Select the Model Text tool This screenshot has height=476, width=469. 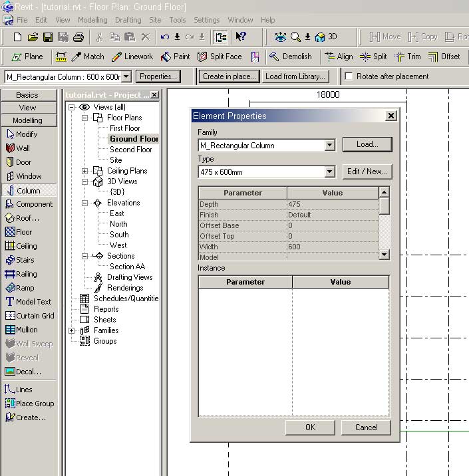click(28, 302)
